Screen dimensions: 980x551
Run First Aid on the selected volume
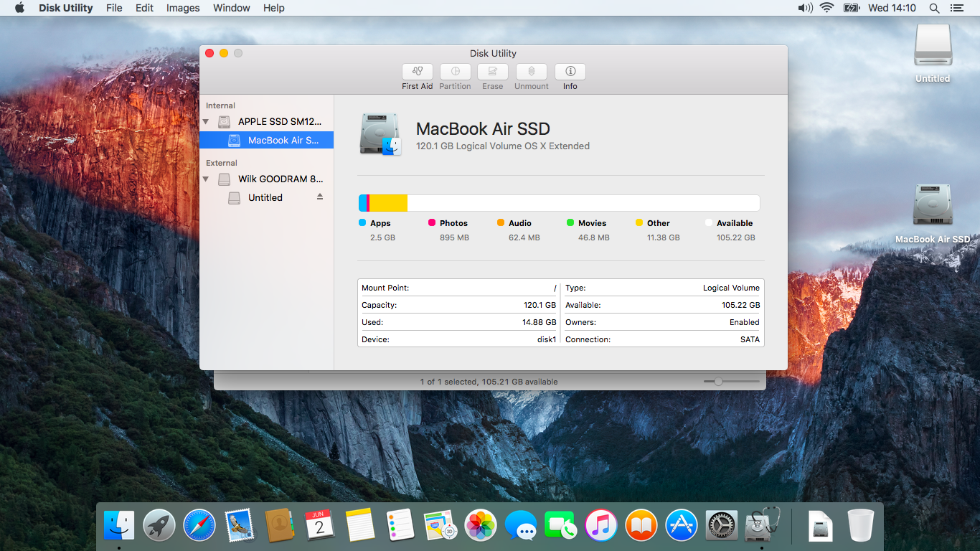[418, 72]
